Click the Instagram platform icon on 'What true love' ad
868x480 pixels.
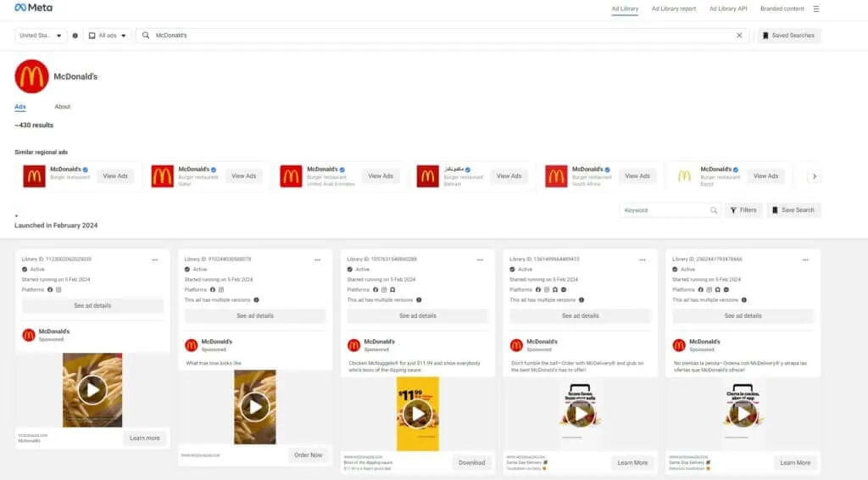tap(221, 289)
